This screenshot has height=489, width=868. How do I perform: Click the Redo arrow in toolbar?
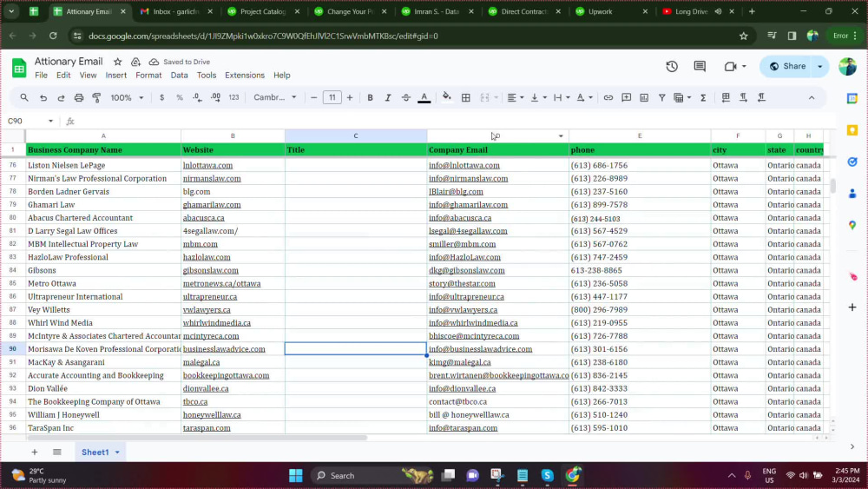point(61,97)
